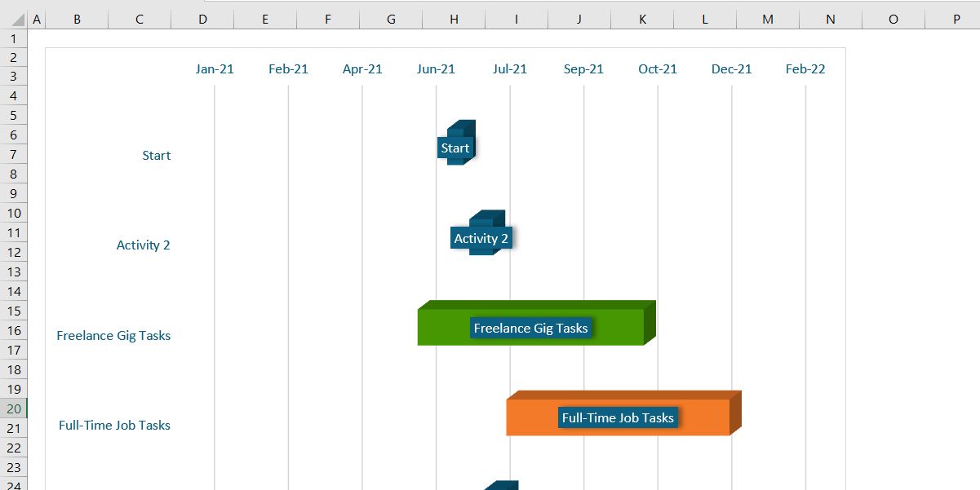Select row 1 header

[x=14, y=38]
